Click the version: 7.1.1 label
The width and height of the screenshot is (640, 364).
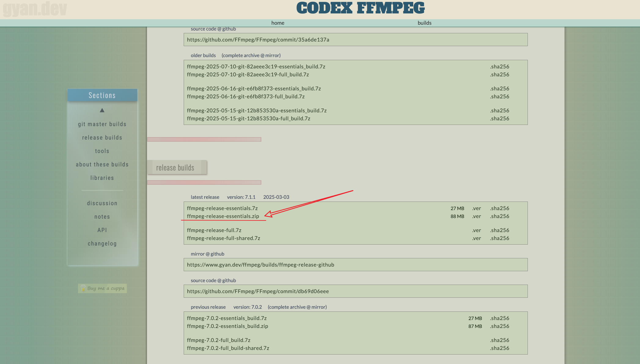point(241,197)
